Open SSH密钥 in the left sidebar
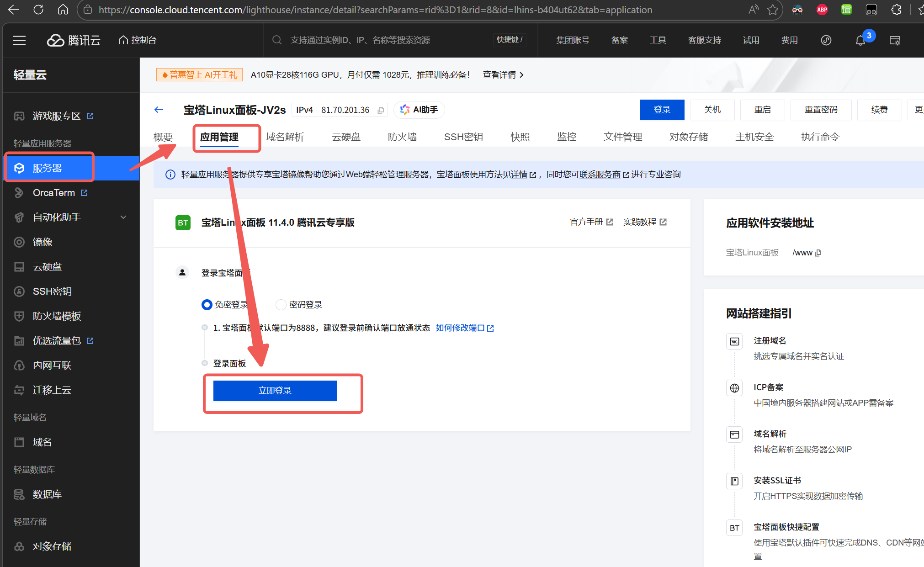This screenshot has width=924, height=567. click(52, 291)
